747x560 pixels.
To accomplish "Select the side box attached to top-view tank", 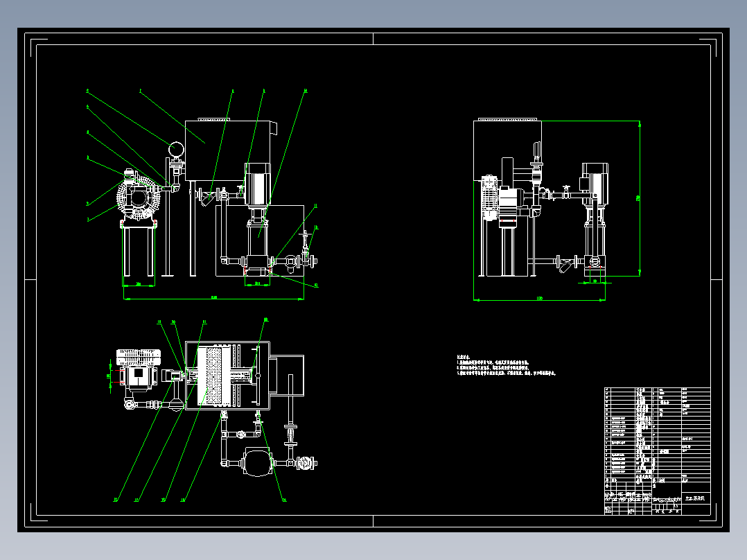I will click(x=287, y=376).
